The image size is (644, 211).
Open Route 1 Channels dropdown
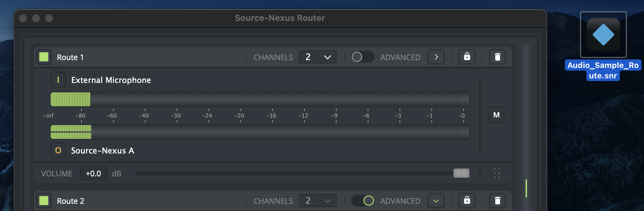[x=317, y=57]
